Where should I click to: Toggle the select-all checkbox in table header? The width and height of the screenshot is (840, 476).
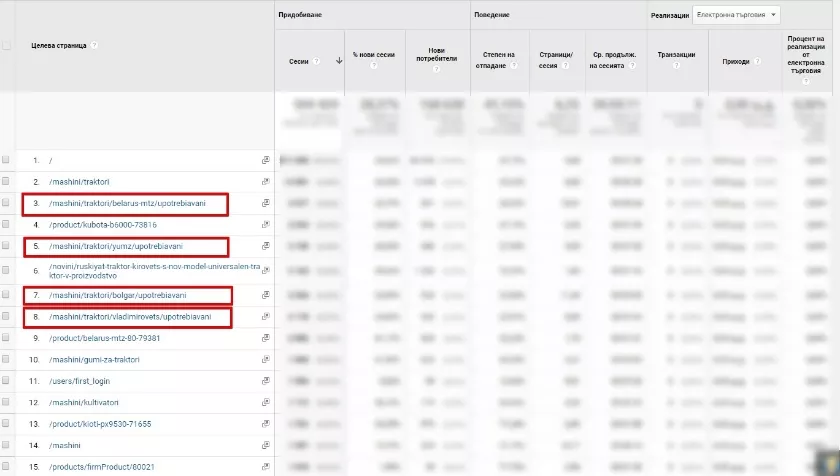coord(6,46)
